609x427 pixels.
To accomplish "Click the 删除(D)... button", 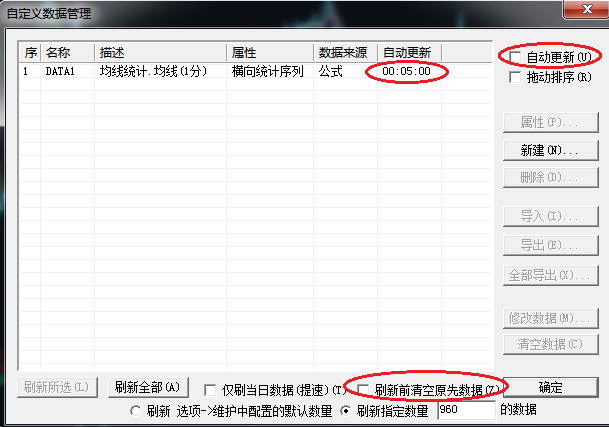I will [x=550, y=178].
